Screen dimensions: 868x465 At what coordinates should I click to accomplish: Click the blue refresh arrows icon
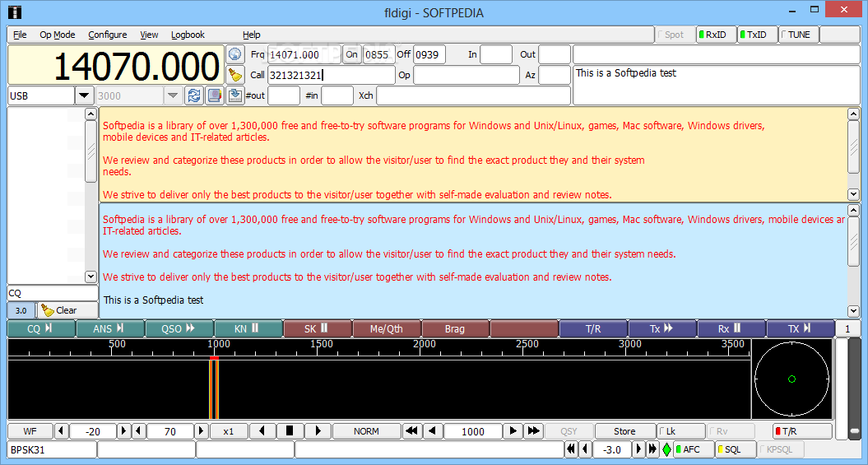tap(194, 95)
